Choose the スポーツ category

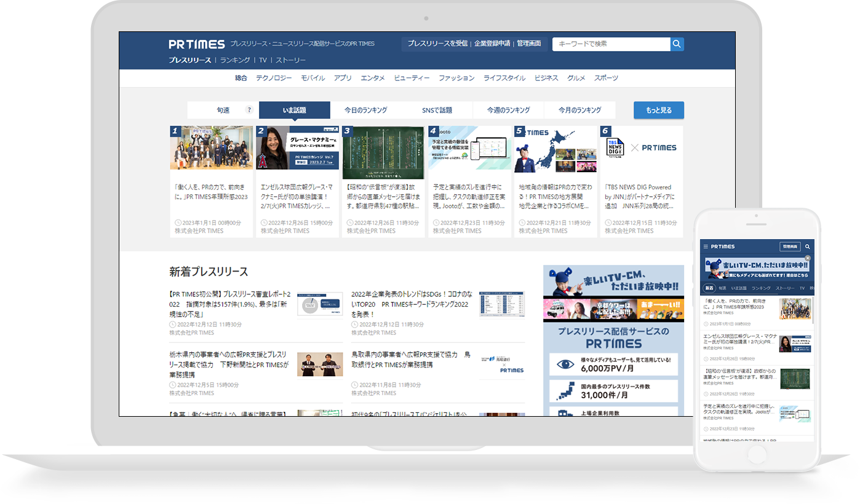(x=606, y=78)
